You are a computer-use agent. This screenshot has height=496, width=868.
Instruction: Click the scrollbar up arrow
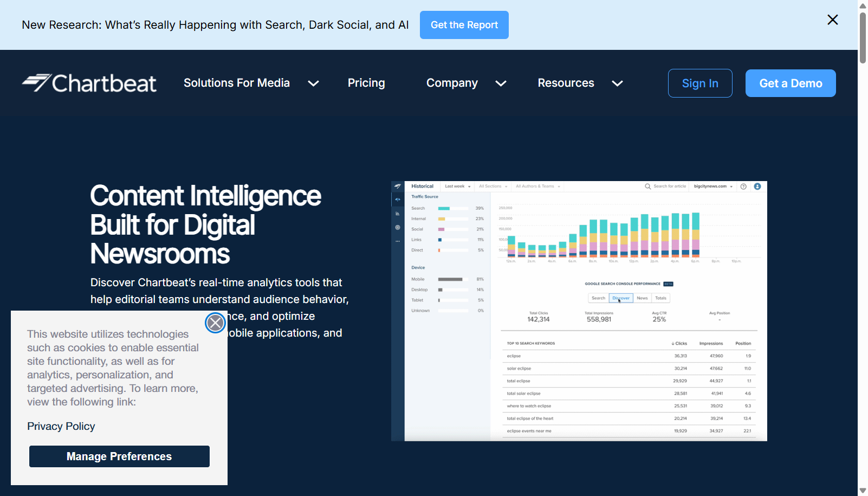[863, 5]
